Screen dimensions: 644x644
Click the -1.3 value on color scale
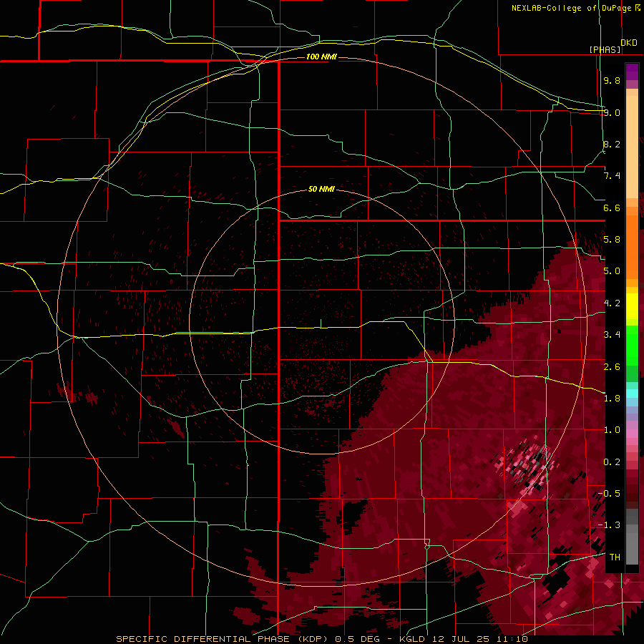[x=609, y=525]
